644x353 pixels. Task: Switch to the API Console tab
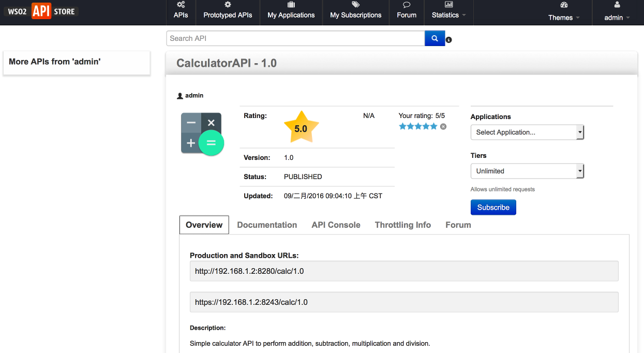(336, 225)
